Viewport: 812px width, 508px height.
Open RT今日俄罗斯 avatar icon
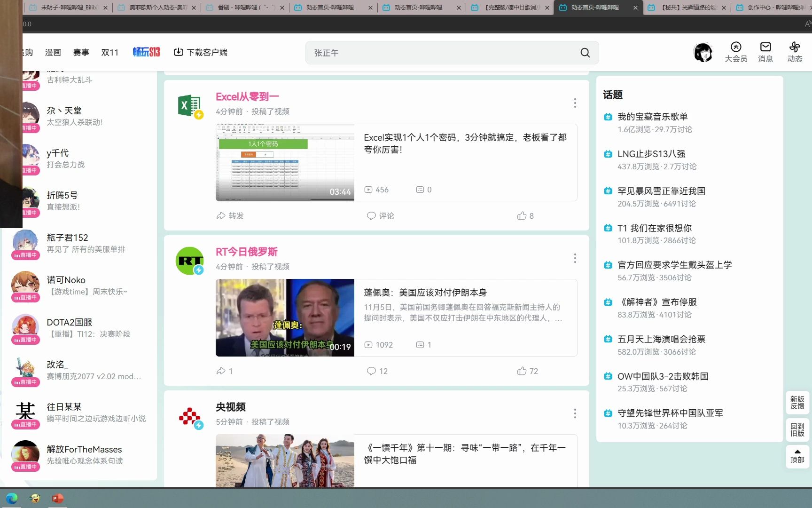click(190, 261)
